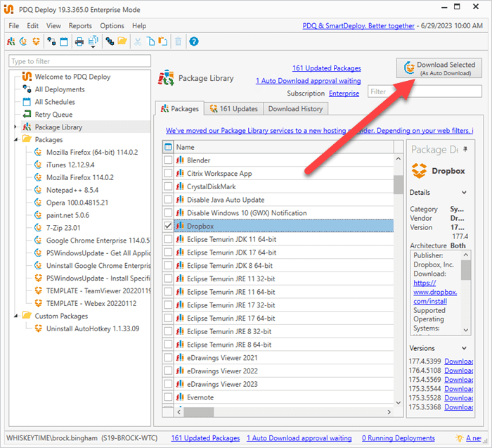Click the copy icon in toolbar
Screen dimensions: 492x448
(x=151, y=41)
